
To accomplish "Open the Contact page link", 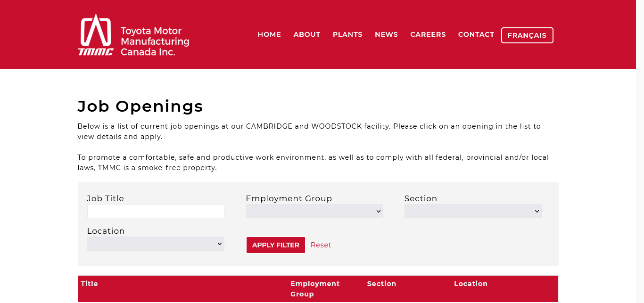I will (x=476, y=34).
